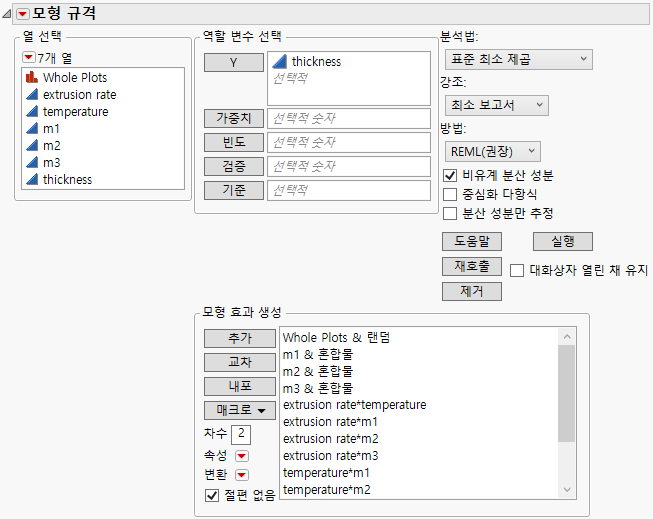Click the 가중치 role button
This screenshot has height=519, width=653.
coord(234,118)
